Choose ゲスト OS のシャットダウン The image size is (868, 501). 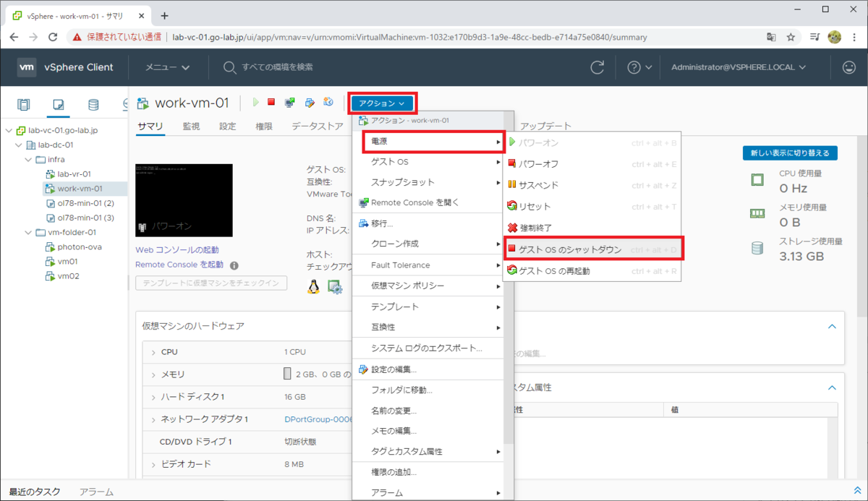(592, 249)
